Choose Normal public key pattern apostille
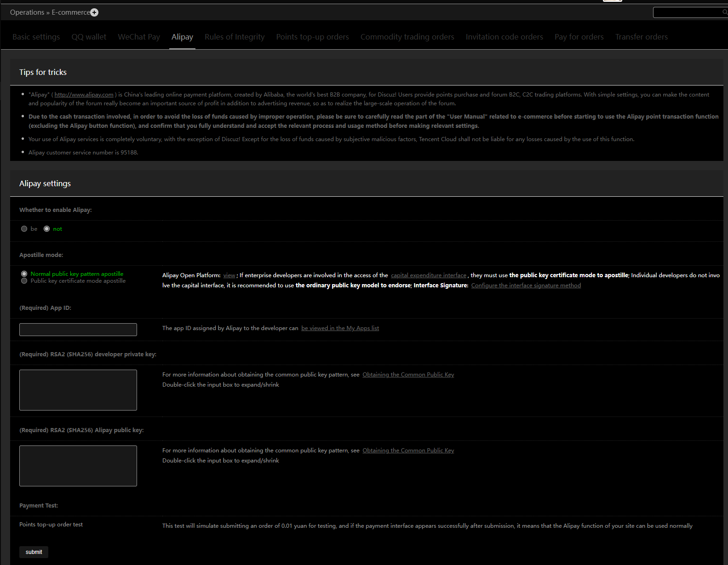728x565 pixels. click(24, 274)
